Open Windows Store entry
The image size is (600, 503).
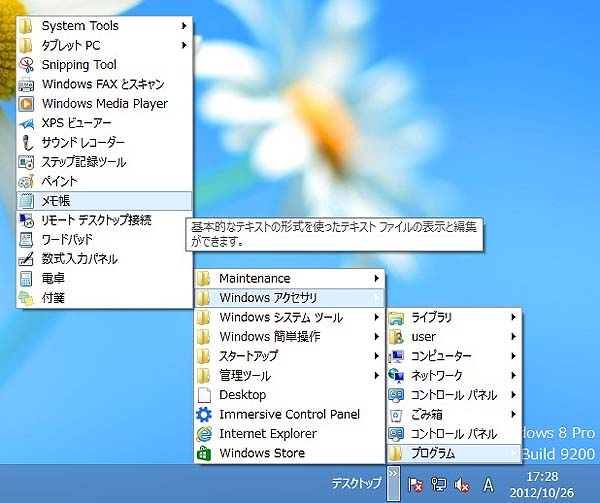click(x=261, y=453)
